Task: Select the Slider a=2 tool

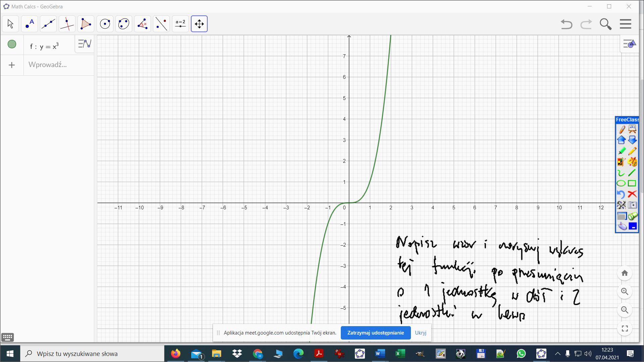Action: point(180,24)
